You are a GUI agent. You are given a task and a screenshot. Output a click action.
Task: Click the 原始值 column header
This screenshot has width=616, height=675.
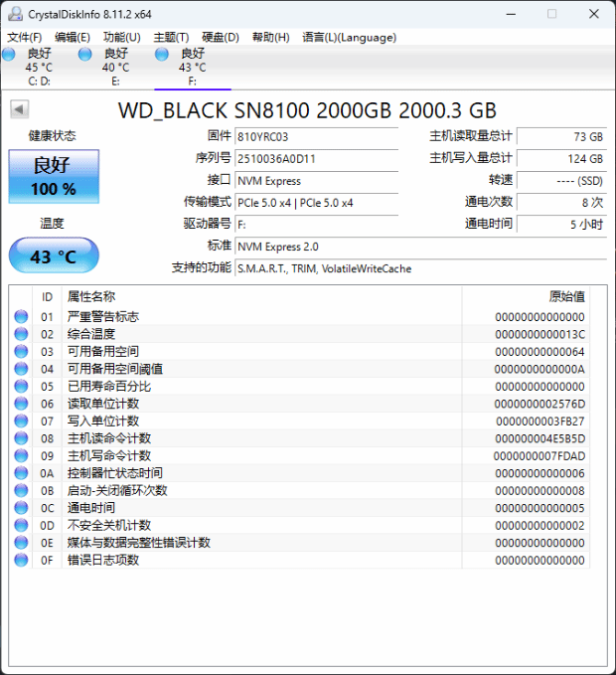(x=527, y=296)
